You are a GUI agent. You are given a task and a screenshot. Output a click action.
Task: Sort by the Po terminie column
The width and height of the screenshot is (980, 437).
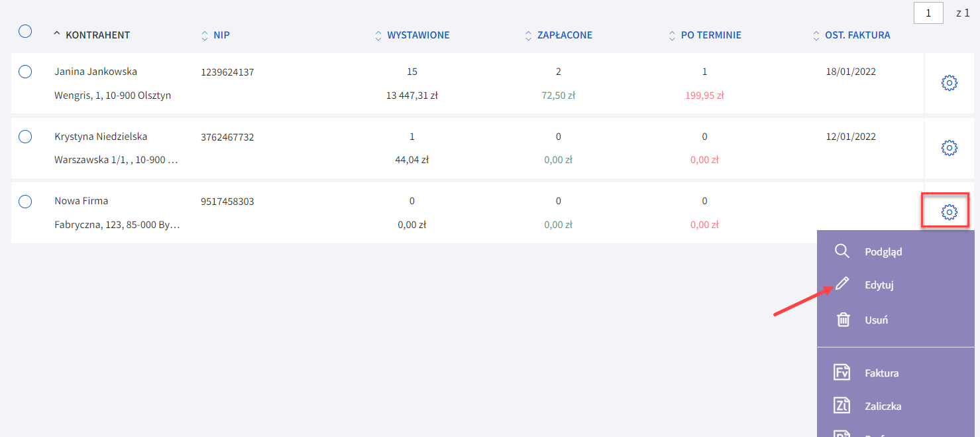(710, 35)
